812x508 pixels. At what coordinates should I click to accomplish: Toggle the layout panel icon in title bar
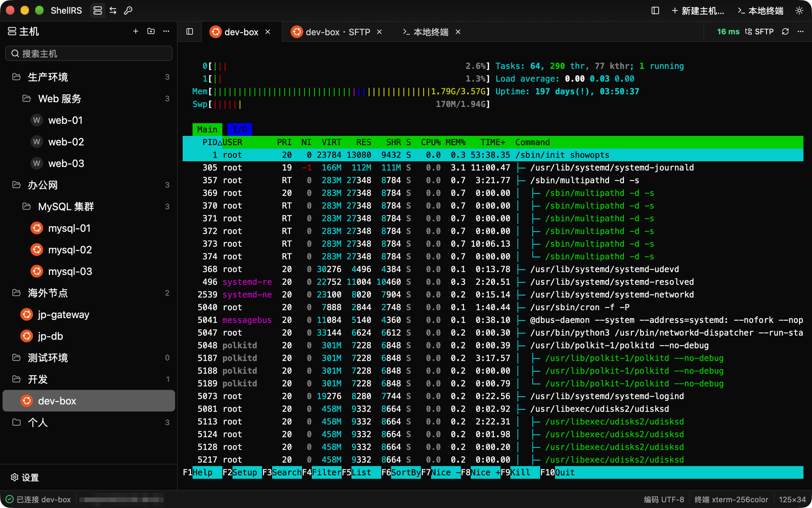point(655,11)
